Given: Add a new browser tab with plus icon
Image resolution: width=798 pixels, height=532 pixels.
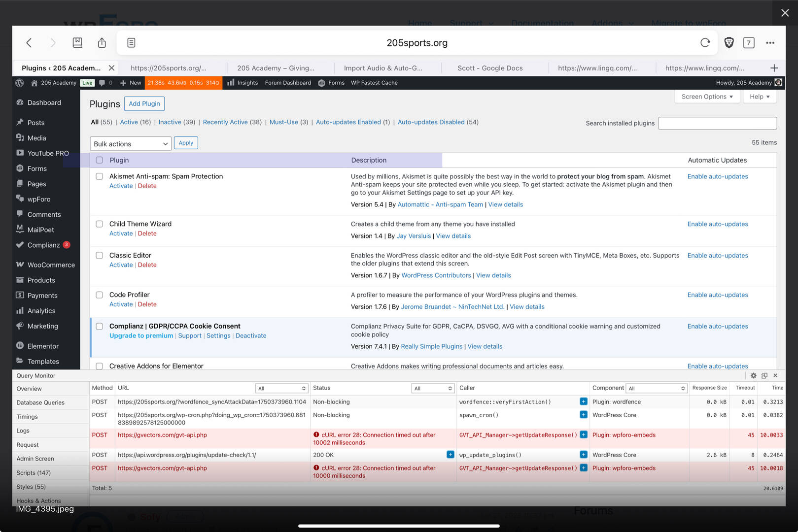Looking at the screenshot, I should tap(774, 68).
